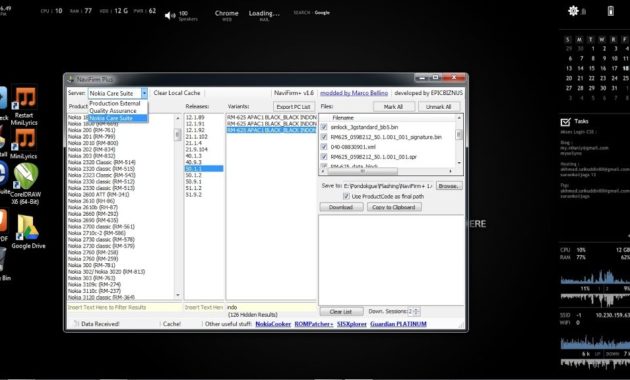Open the modded by Marco Bellino link

pyautogui.click(x=354, y=93)
